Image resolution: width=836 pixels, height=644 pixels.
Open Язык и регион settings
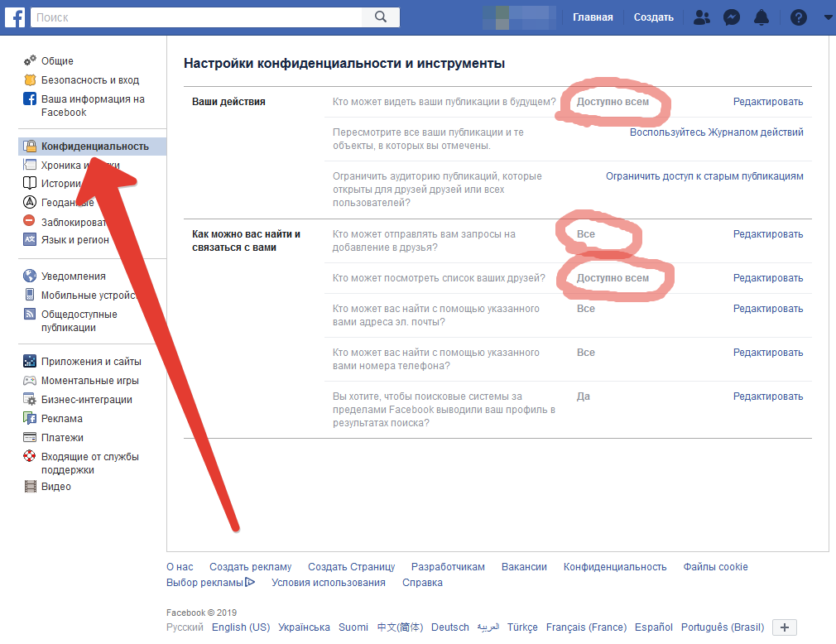(75, 240)
